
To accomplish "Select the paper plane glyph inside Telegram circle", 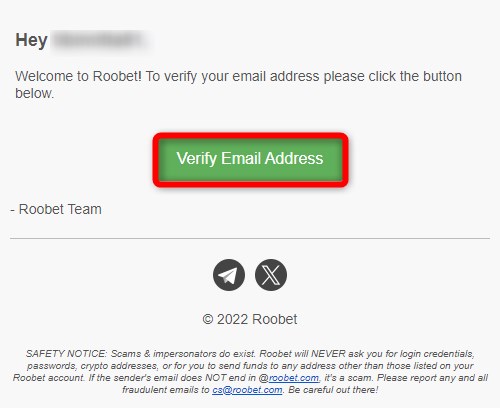I will tap(228, 275).
